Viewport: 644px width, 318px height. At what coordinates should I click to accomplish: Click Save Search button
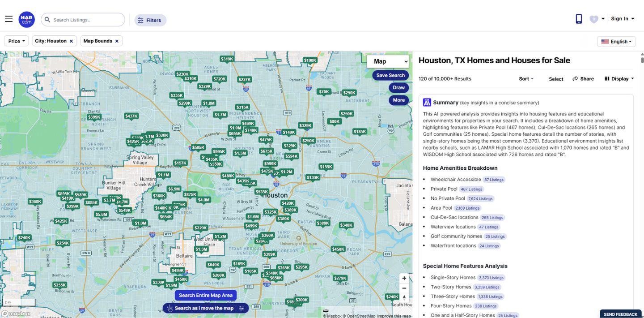pyautogui.click(x=390, y=75)
